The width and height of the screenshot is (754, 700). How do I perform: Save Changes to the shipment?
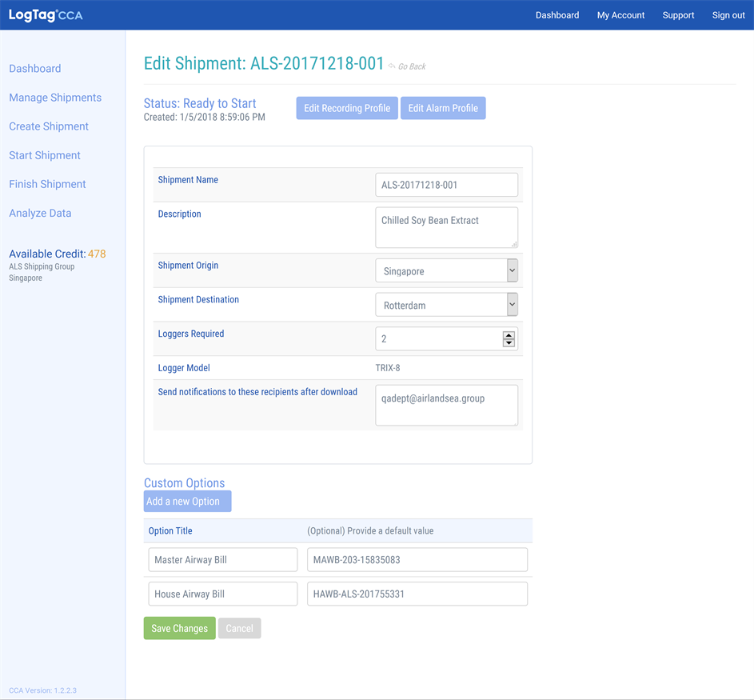point(180,629)
